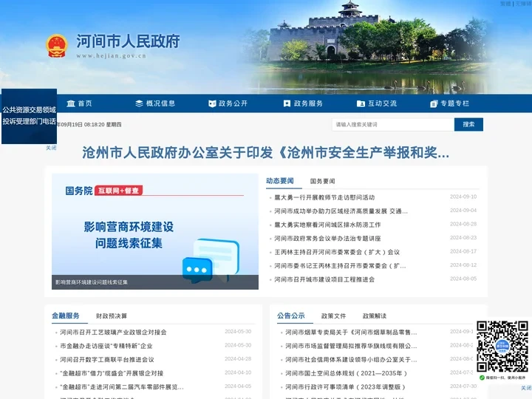Screen dimensions: 532x399
Task: Open 河间市委书记王丙林主持召开市委常委会 article
Action: coord(340,266)
